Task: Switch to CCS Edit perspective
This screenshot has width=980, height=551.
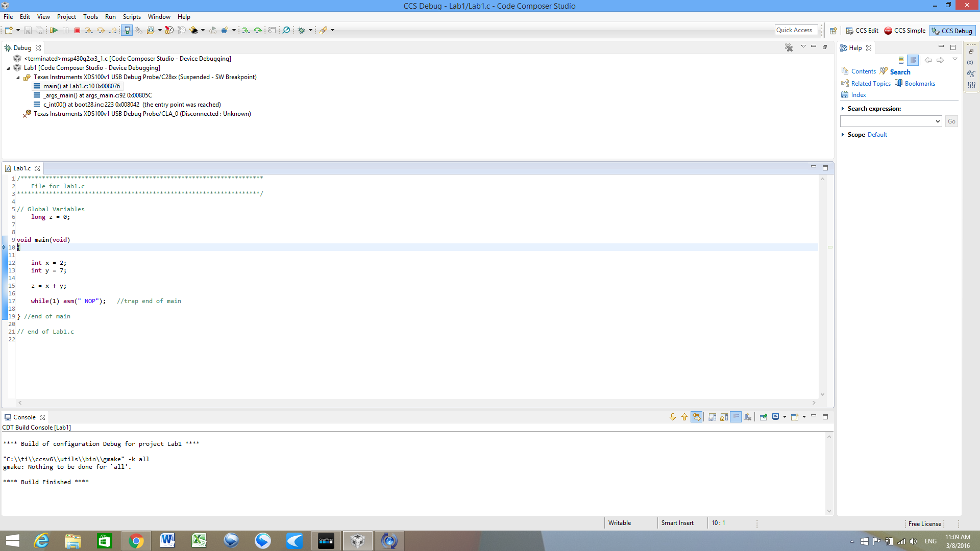Action: pos(862,31)
